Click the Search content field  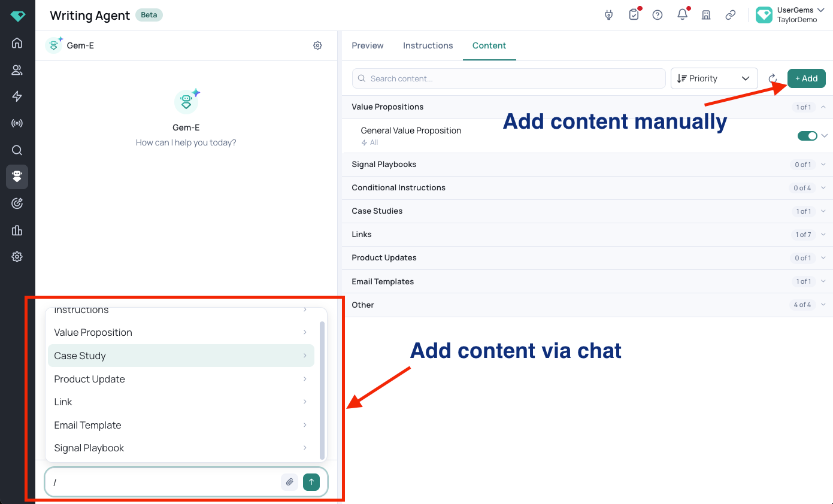tap(509, 78)
